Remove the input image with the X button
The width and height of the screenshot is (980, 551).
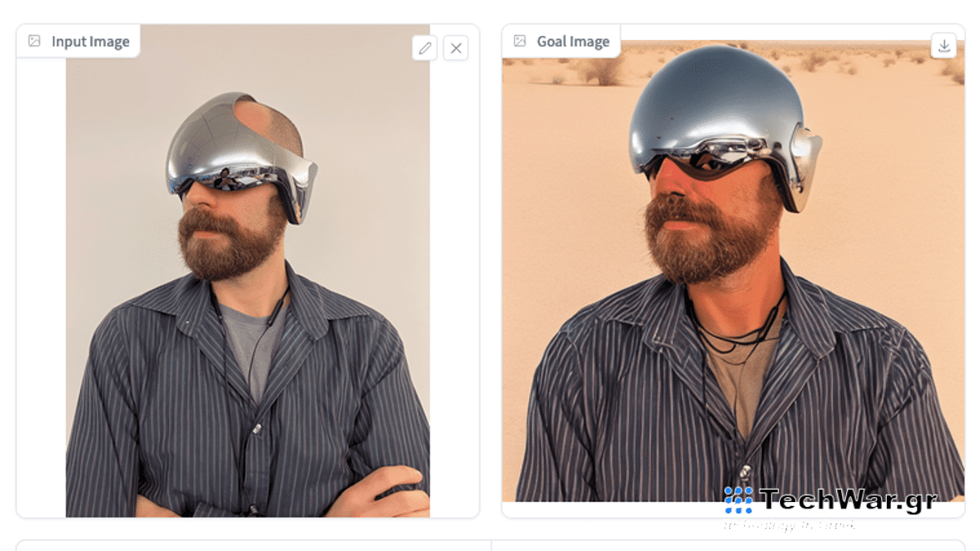pos(456,48)
